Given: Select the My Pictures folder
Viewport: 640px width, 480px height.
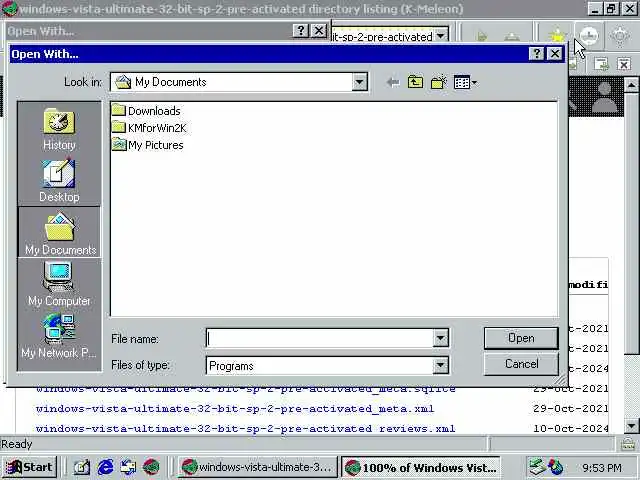Looking at the screenshot, I should coord(147,145).
